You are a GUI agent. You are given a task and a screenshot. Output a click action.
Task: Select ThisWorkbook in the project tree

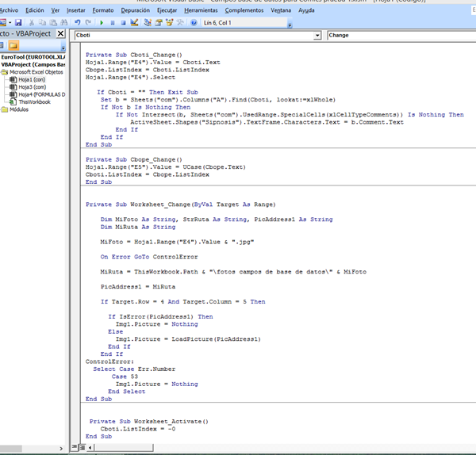[34, 102]
